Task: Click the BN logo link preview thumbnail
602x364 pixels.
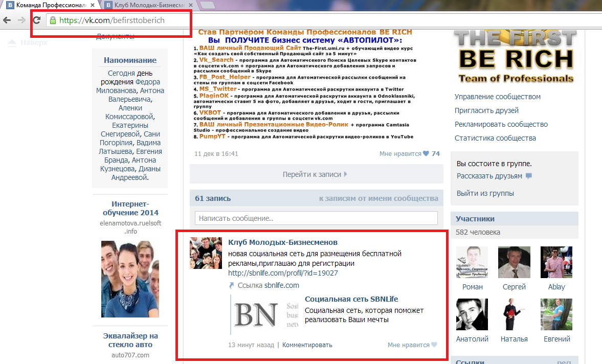Action: coord(265,314)
